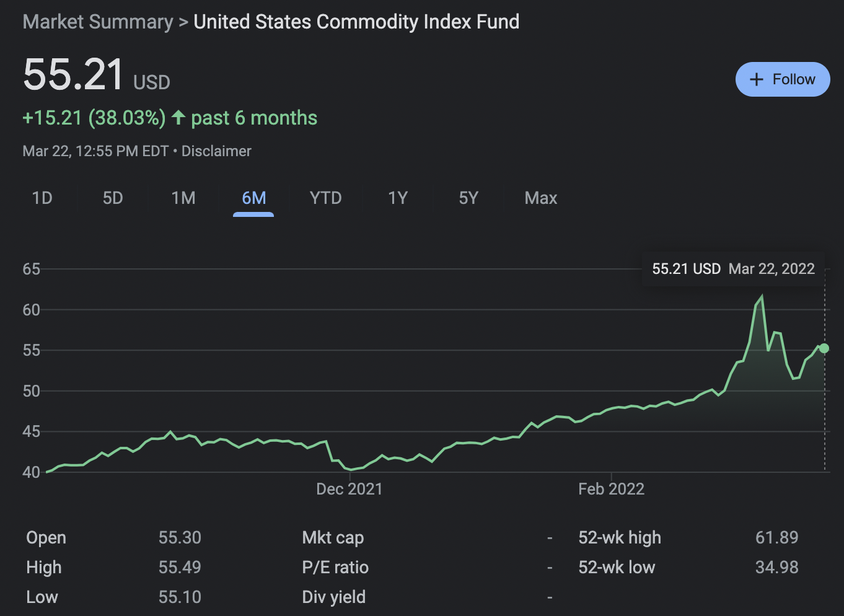Click the 52-wk low value 34.98
This screenshot has width=844, height=616.
[x=777, y=567]
